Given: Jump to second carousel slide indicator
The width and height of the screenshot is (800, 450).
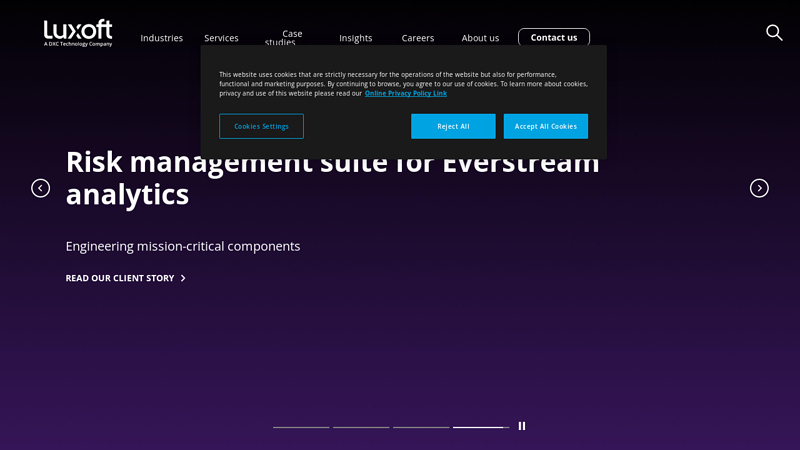Looking at the screenshot, I should click(x=361, y=427).
